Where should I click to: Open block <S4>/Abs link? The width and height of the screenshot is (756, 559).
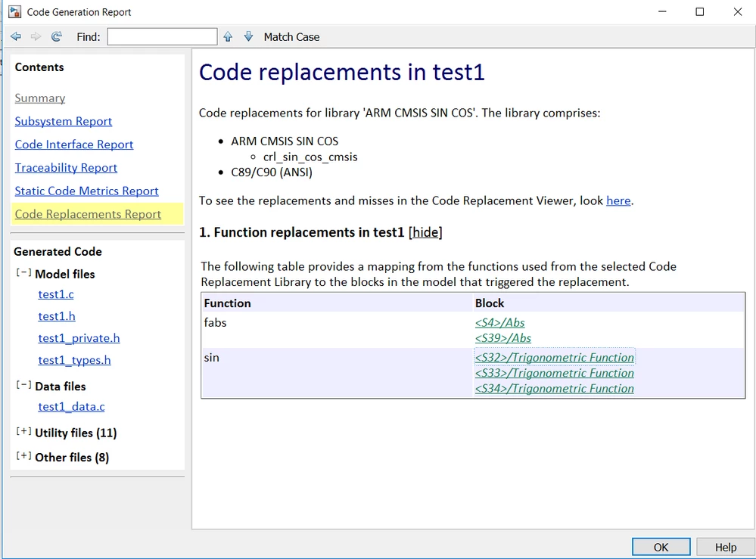click(x=500, y=323)
